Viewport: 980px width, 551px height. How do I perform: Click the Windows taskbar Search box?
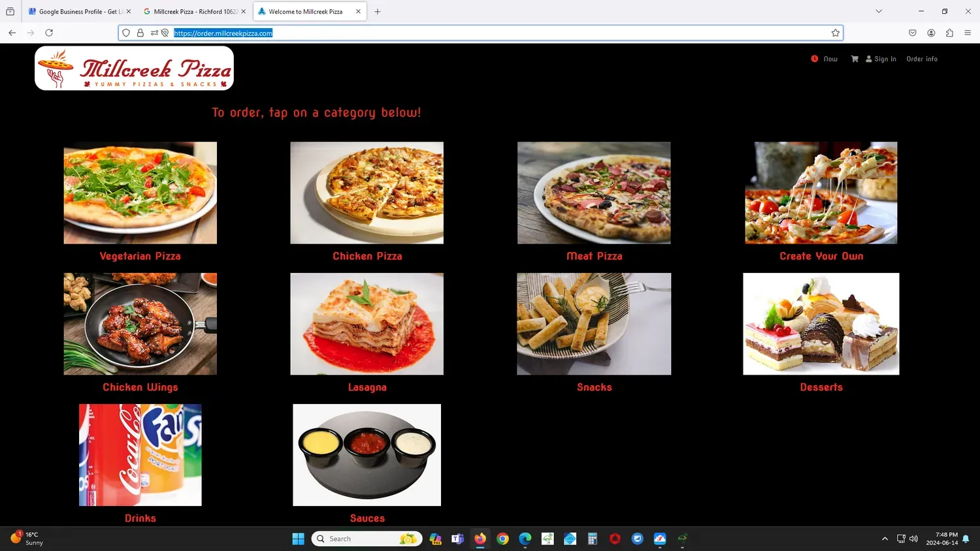(x=367, y=539)
